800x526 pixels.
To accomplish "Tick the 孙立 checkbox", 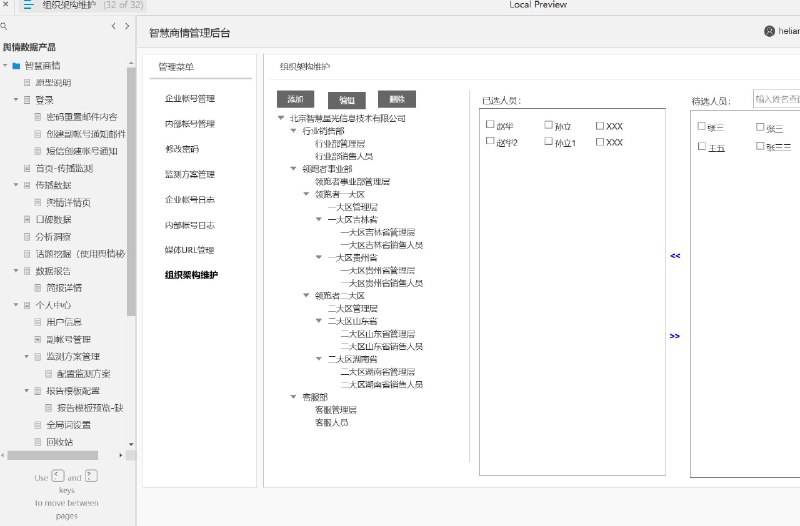I will (x=548, y=124).
